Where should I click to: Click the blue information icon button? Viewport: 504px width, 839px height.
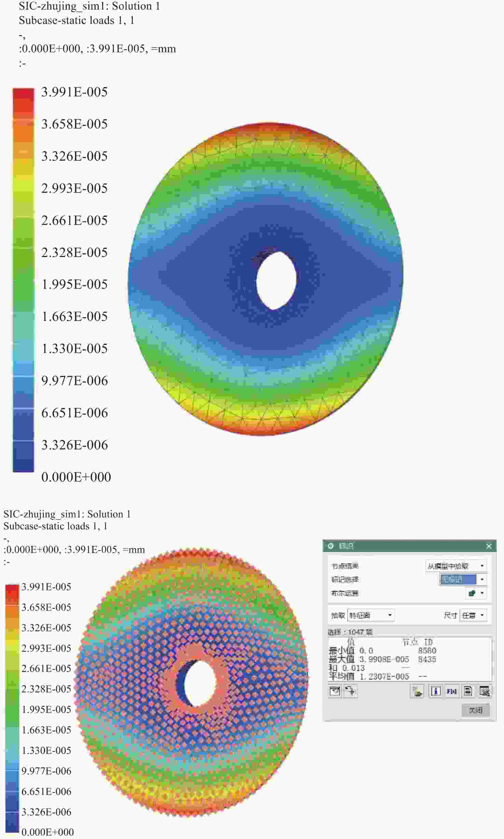[x=435, y=691]
